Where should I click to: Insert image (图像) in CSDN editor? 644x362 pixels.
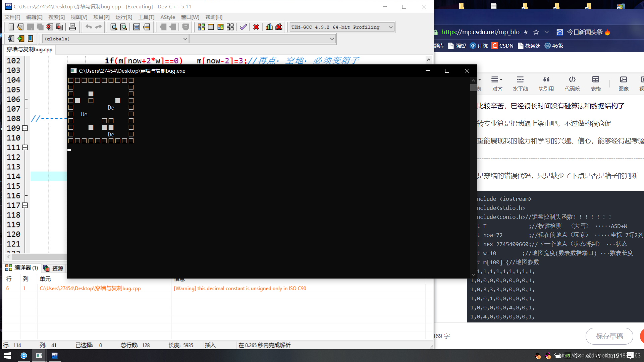pos(624,83)
